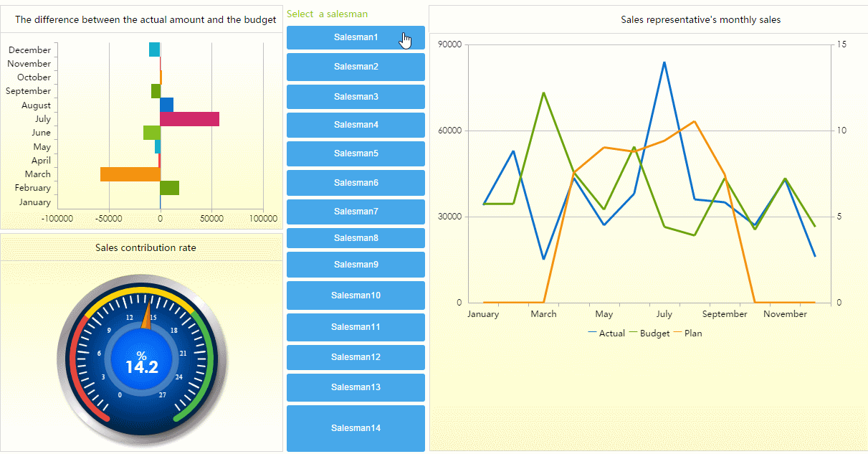
Task: Select the Salesman13 button
Action: (x=356, y=387)
